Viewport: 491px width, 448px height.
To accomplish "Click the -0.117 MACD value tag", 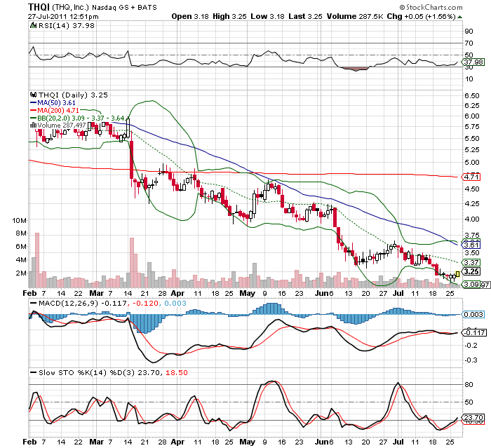I will pyautogui.click(x=474, y=332).
